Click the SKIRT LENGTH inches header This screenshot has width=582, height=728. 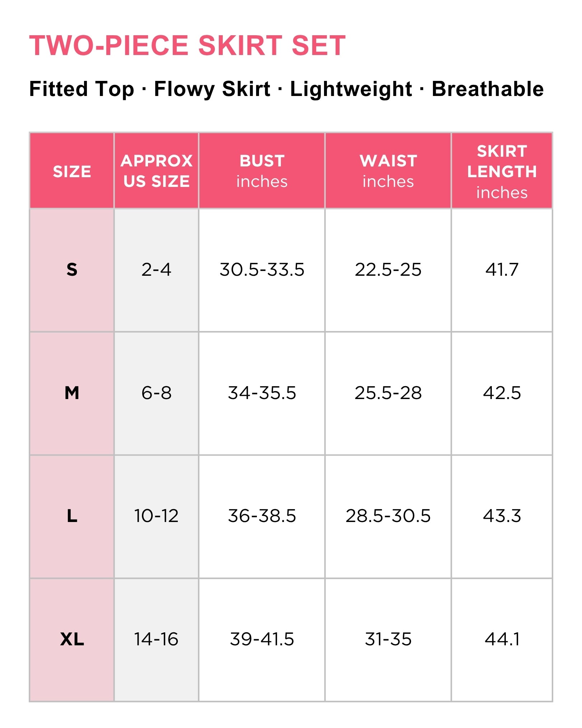502,171
